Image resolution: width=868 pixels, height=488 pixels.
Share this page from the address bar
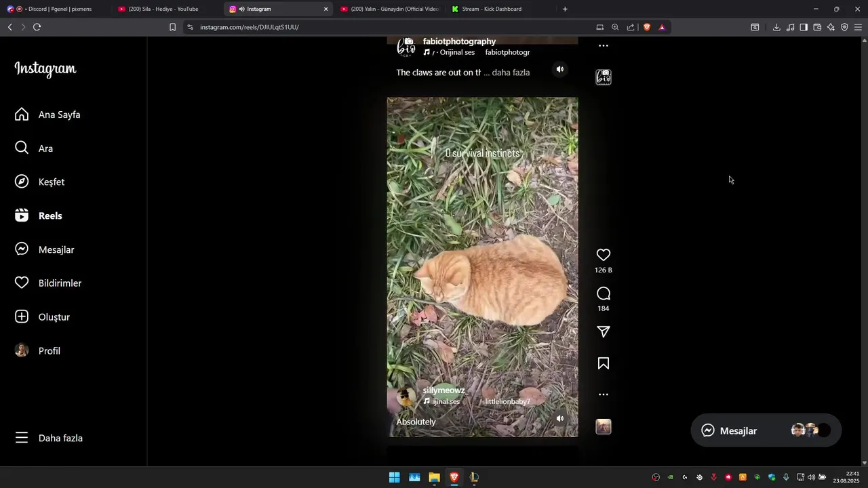tap(631, 27)
